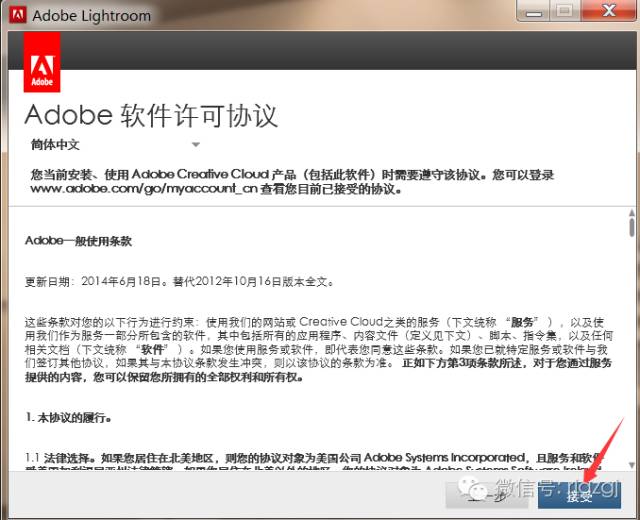Click the disabled maximize window button
Image resolution: width=640 pixels, height=520 pixels.
click(565, 12)
